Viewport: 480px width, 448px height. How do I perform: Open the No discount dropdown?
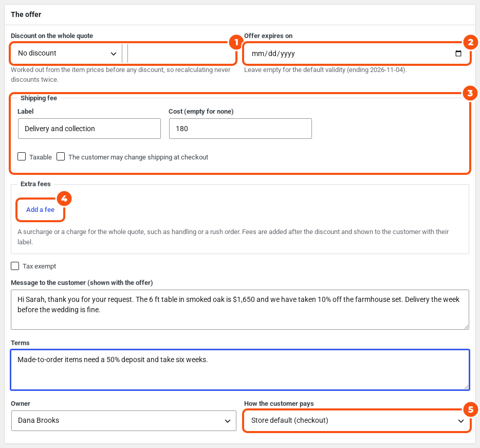click(x=67, y=53)
